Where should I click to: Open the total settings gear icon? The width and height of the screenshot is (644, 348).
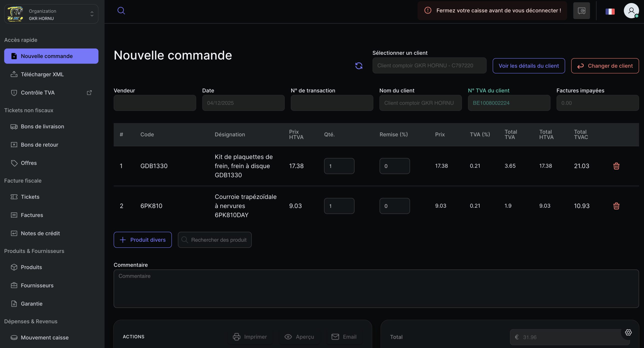point(628,332)
